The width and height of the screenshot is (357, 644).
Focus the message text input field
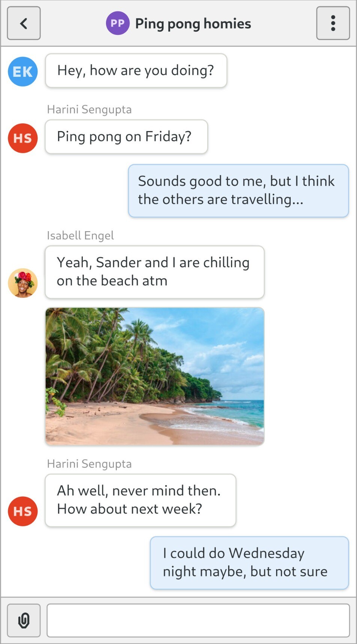(x=198, y=620)
